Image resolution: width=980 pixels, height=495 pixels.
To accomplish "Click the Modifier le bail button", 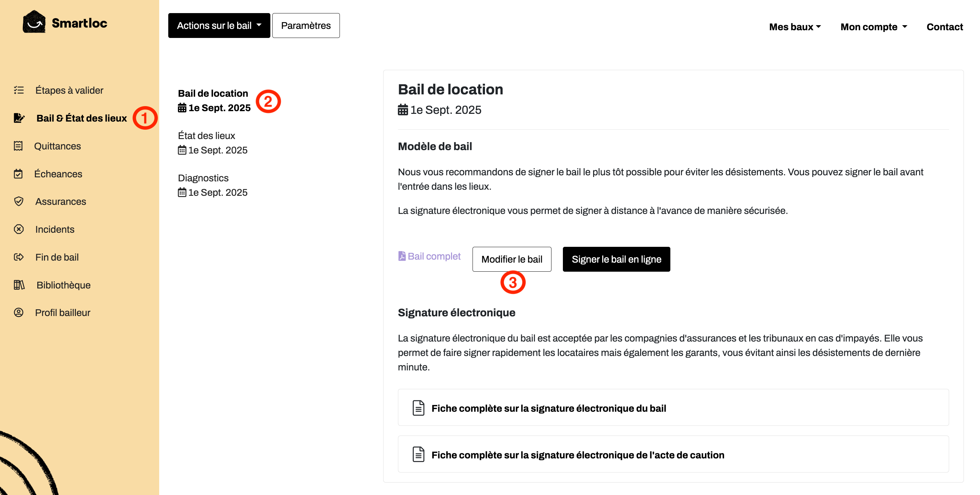I will [512, 259].
